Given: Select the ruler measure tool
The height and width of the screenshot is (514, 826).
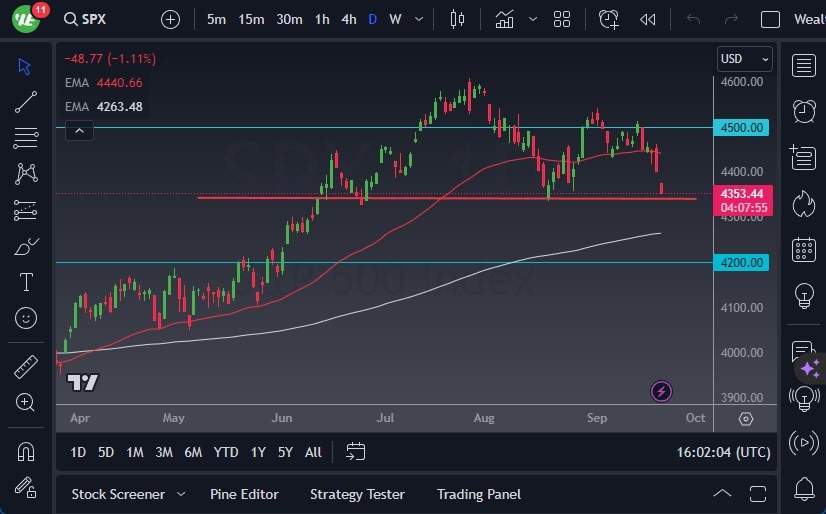Looking at the screenshot, I should click(x=26, y=367).
